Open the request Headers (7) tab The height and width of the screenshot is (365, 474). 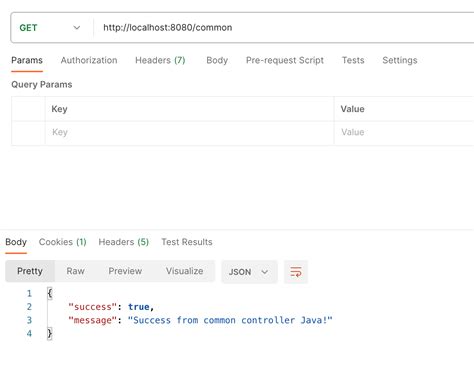coord(160,60)
